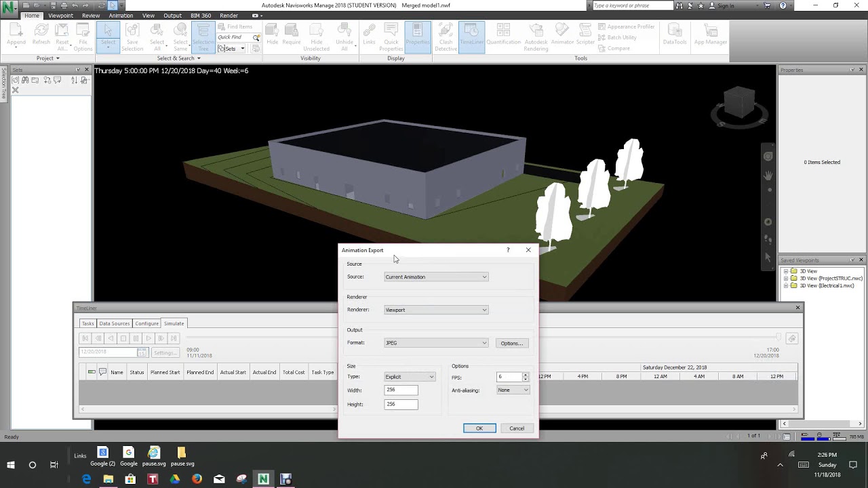Increase FPS with the stepper up arrow

point(526,375)
